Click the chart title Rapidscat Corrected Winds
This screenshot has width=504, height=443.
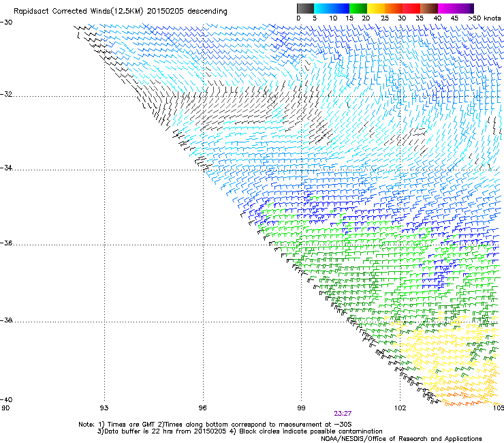pyautogui.click(x=121, y=12)
